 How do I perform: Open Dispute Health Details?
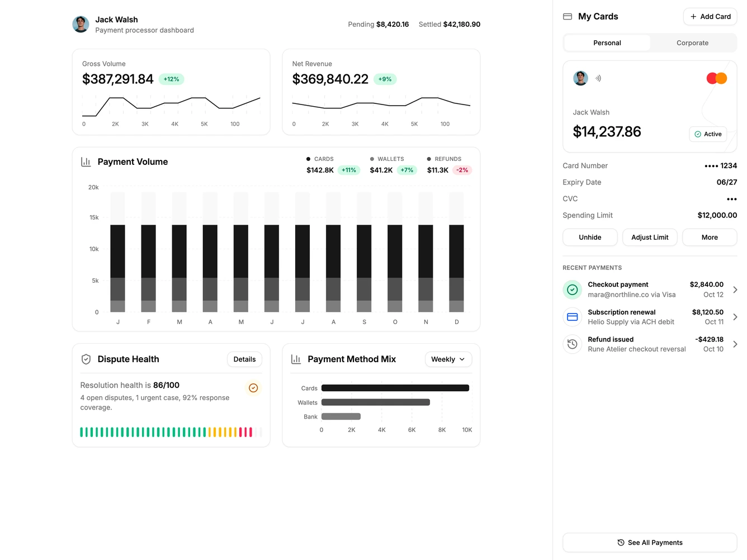point(244,359)
